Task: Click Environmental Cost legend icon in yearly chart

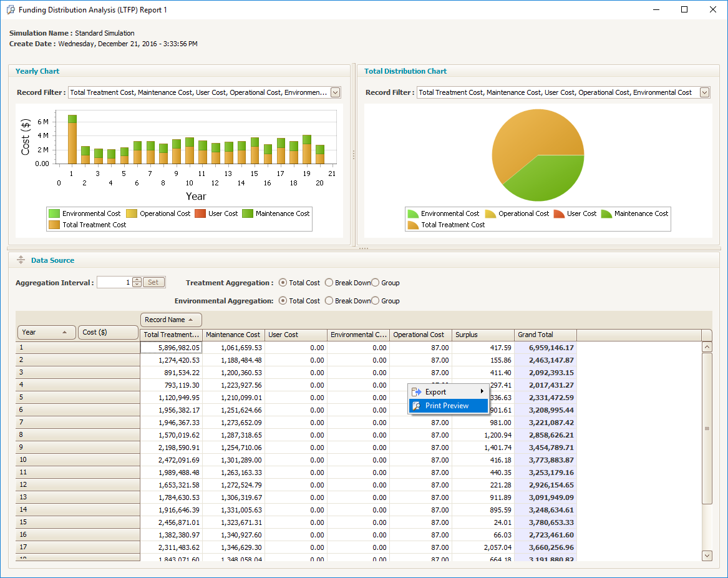Action: click(54, 213)
